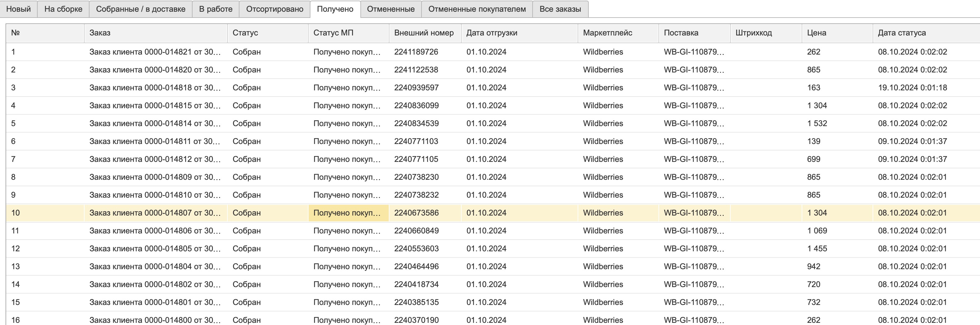Sort by the Статус МП column header
980x325 pixels.
(348, 33)
